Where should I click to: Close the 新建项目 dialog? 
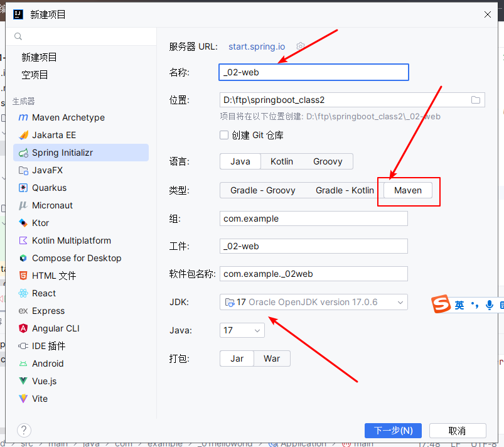(487, 14)
